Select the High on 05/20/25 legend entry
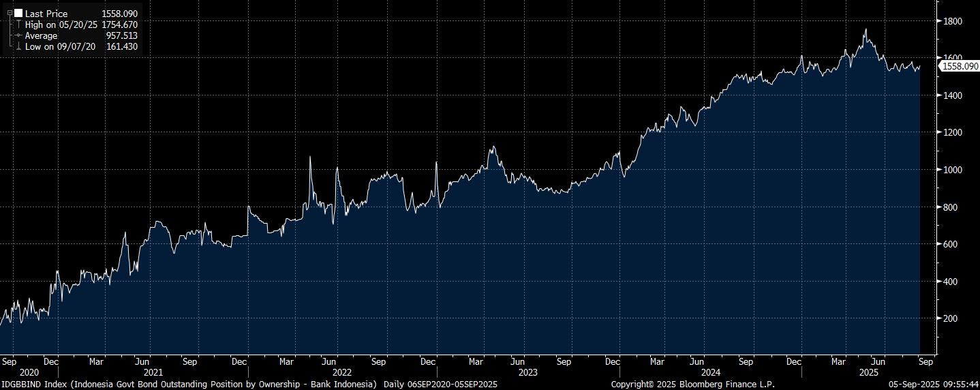 pyautogui.click(x=60, y=25)
